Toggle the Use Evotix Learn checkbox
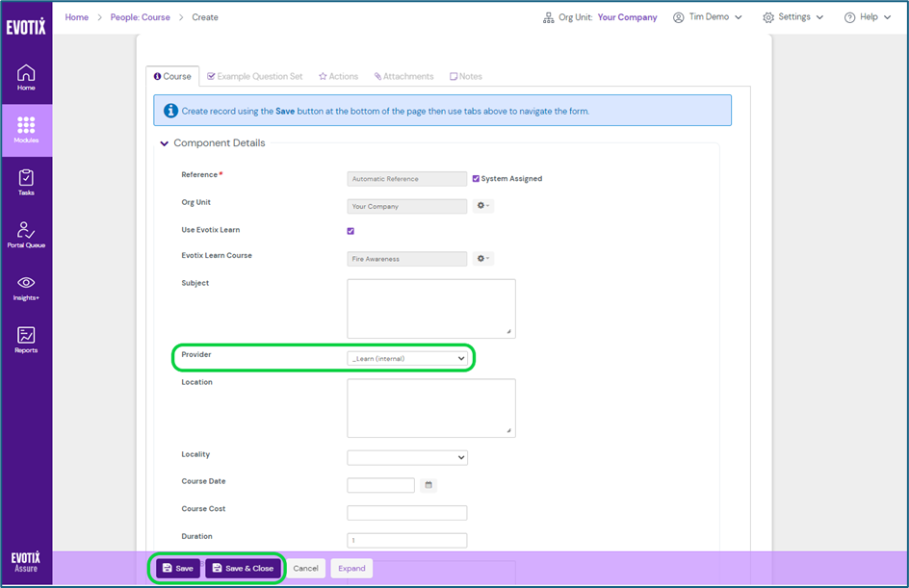The height and width of the screenshot is (588, 909). coord(351,231)
